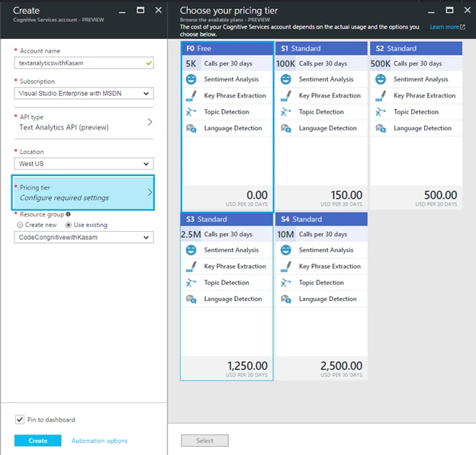Click Topic Detection icon in F0 Free tier

click(x=191, y=112)
